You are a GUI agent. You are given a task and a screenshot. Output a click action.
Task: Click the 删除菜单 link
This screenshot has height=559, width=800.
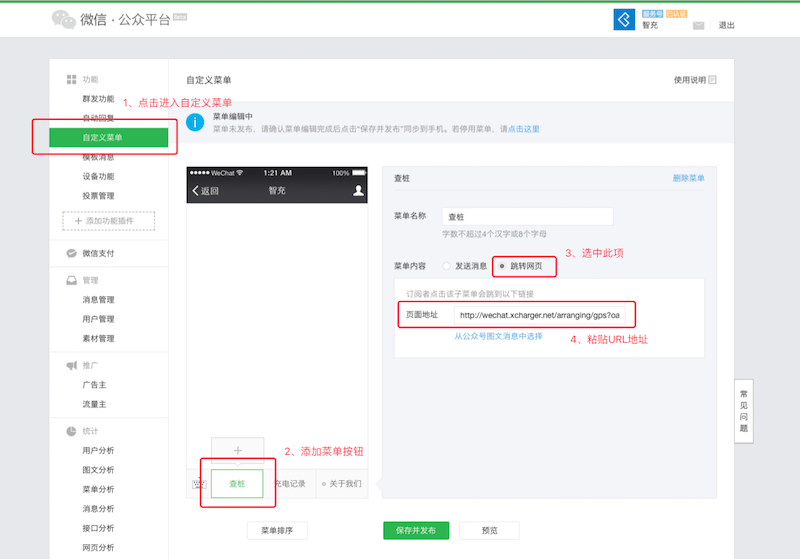tap(688, 178)
